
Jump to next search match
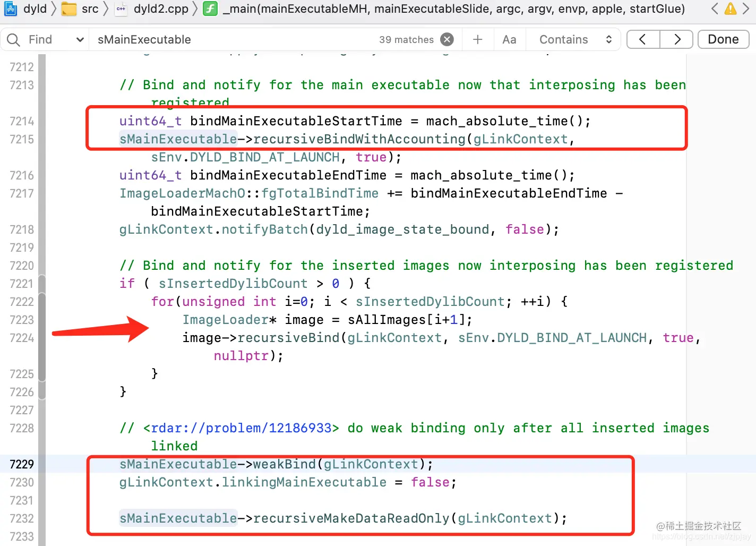coord(676,39)
